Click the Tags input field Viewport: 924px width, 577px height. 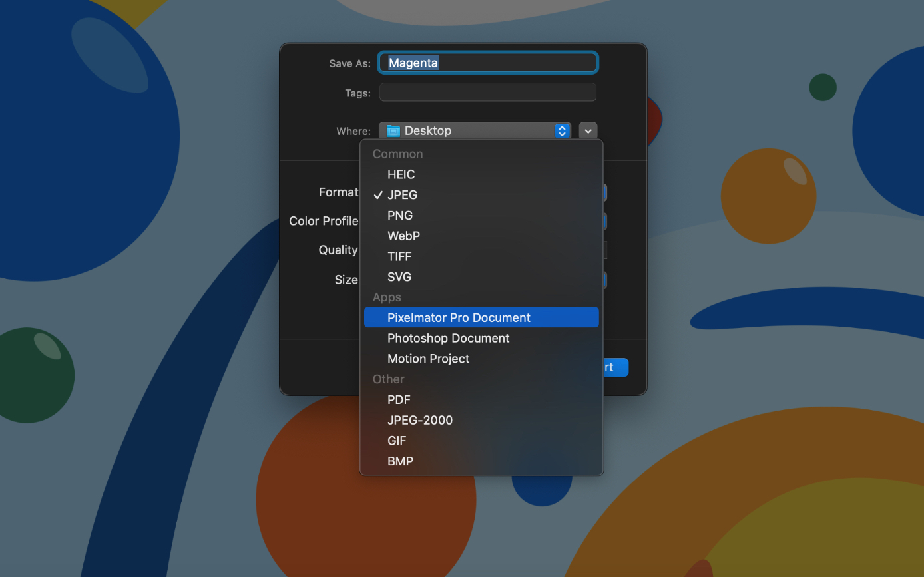tap(488, 93)
